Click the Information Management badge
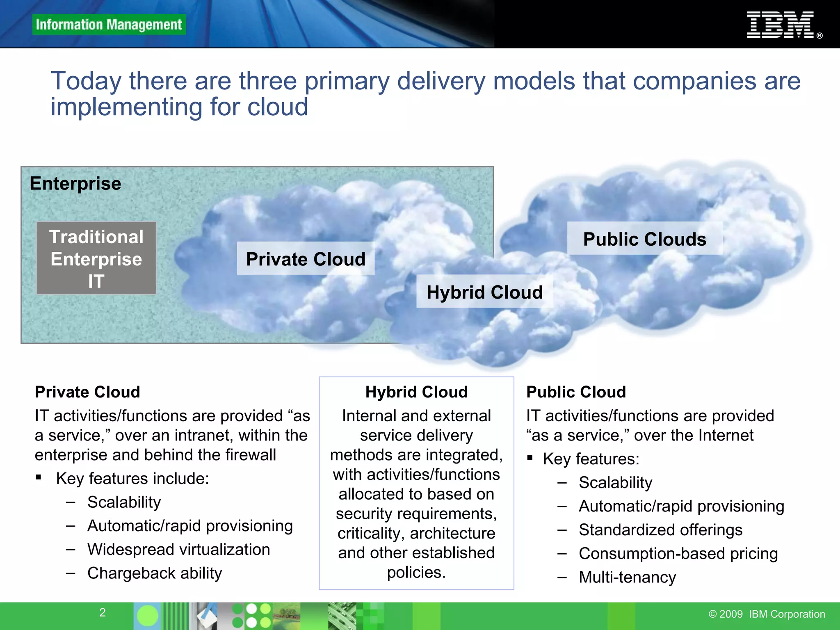 coord(109,25)
